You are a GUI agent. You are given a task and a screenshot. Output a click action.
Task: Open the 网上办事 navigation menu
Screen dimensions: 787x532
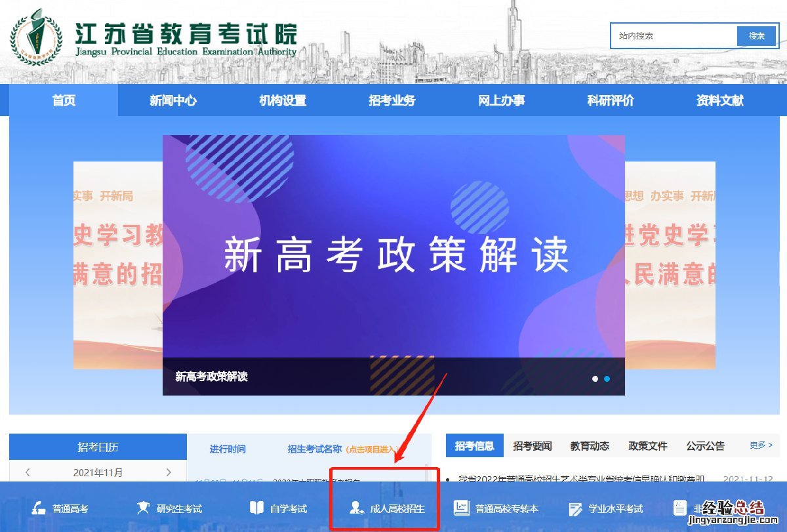point(501,100)
